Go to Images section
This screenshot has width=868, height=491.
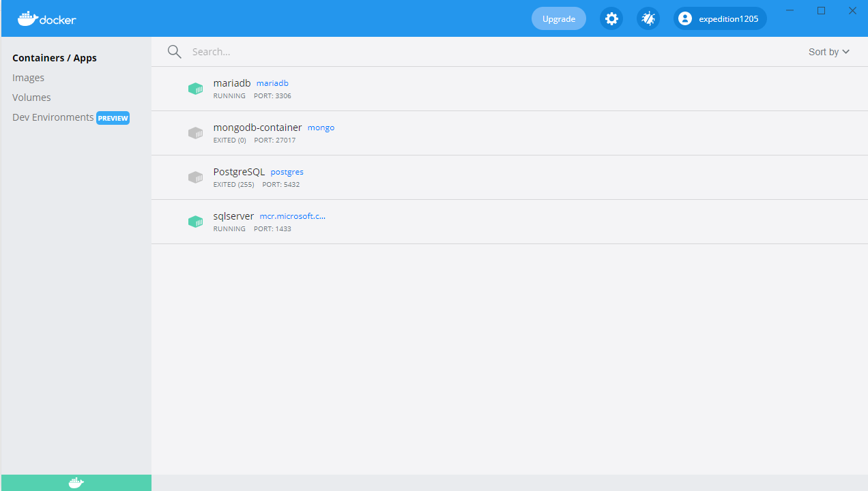28,78
